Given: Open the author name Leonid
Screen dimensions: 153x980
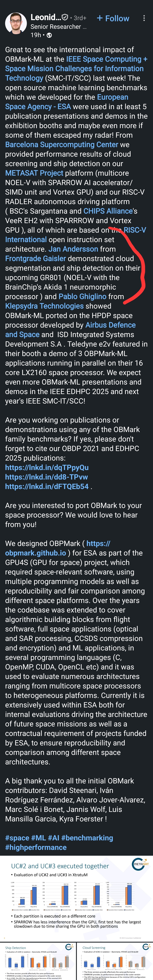Looking at the screenshot, I should point(46,17).
